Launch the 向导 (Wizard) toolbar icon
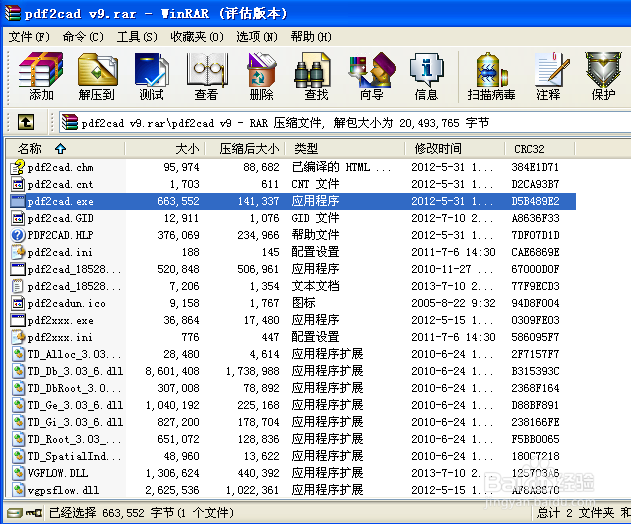Viewport: 631px width, 524px height. 371,76
